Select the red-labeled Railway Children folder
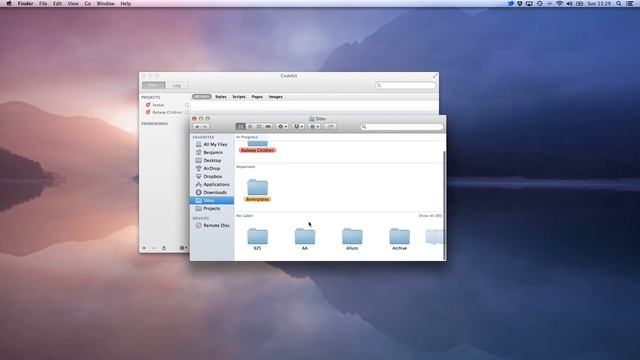 257,147
